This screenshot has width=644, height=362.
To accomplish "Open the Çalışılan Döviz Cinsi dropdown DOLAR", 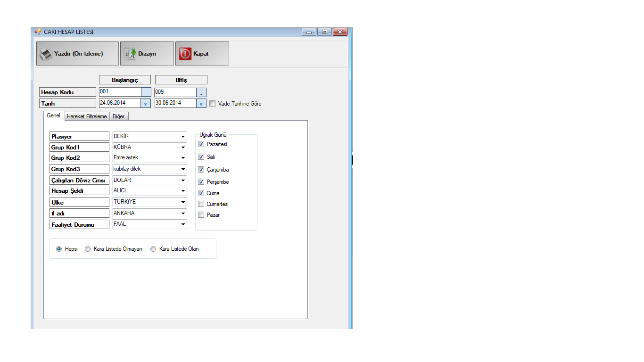I will pyautogui.click(x=183, y=181).
